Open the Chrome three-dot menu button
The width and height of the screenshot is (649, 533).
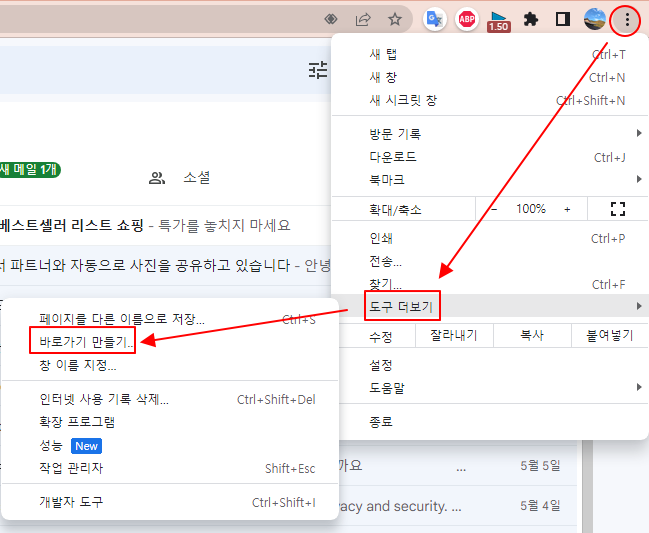coord(627,19)
